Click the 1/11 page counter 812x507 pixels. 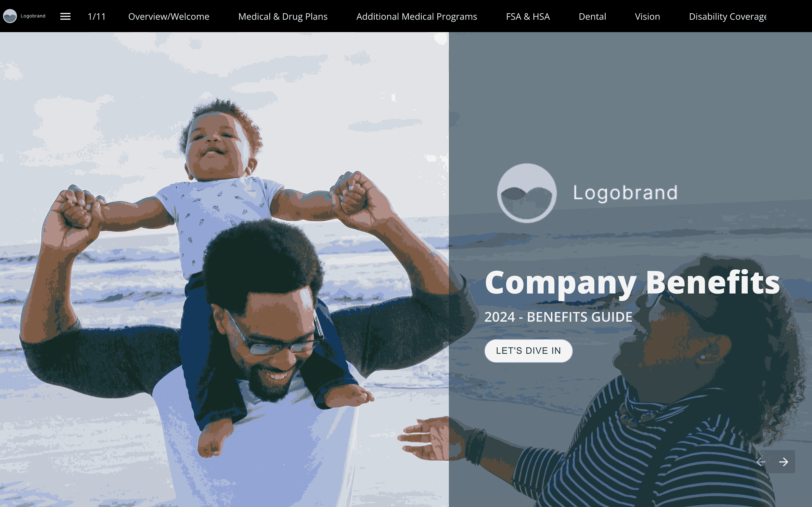[97, 16]
